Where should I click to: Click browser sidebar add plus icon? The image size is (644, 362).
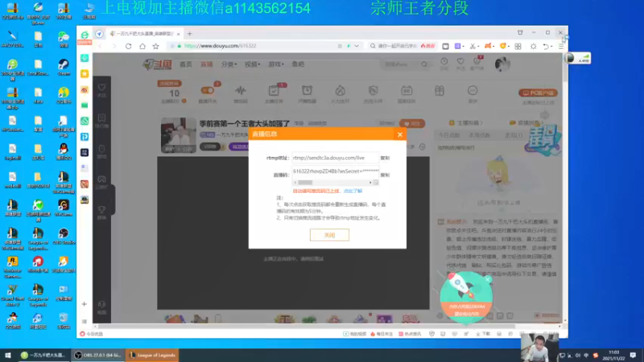coord(85,304)
